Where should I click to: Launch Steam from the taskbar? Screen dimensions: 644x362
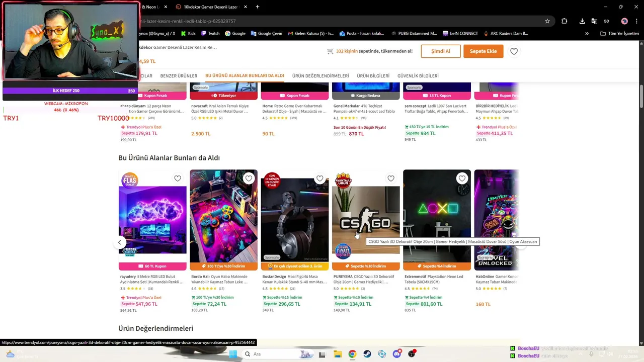pos(367,354)
